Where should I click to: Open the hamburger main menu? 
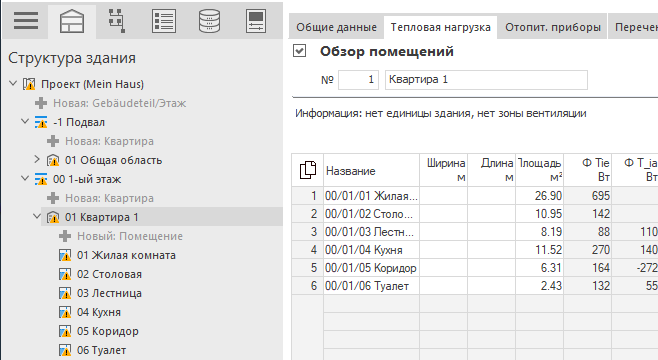26,21
